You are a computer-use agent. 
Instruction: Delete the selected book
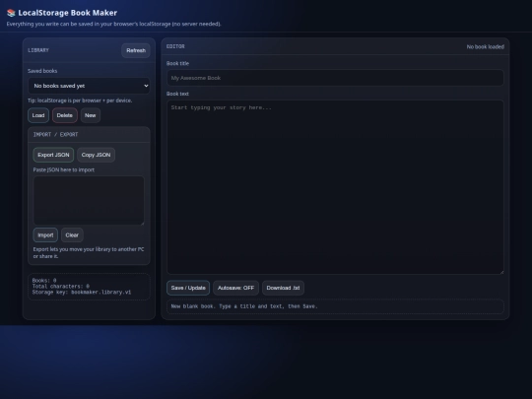click(64, 115)
